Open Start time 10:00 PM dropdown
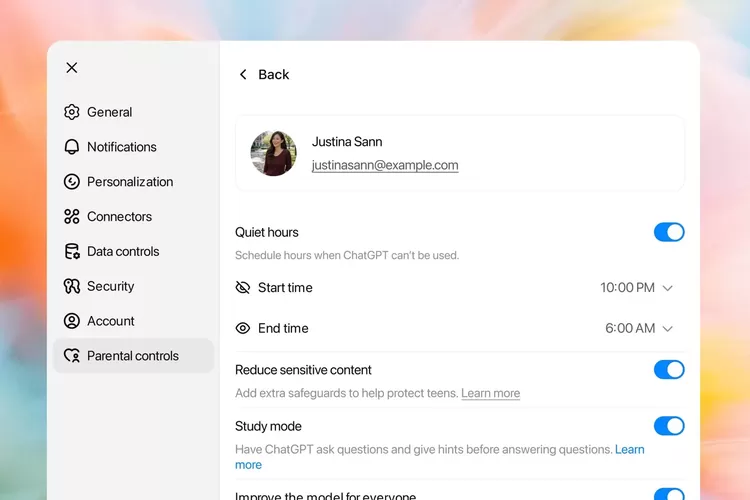 pyautogui.click(x=636, y=288)
